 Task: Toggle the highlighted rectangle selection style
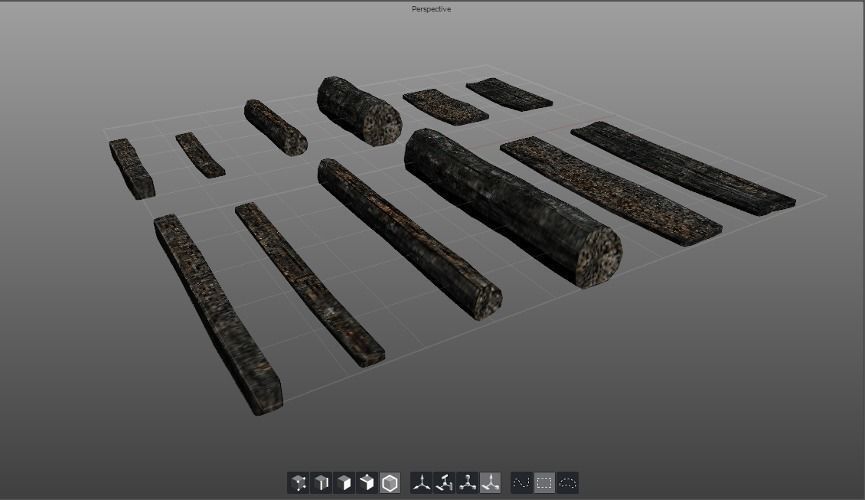(544, 483)
